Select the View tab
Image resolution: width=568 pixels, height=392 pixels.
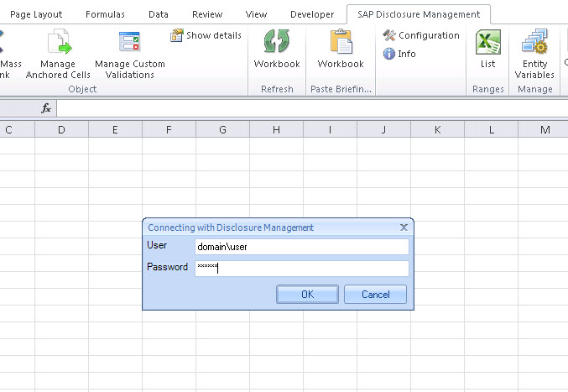(x=256, y=14)
